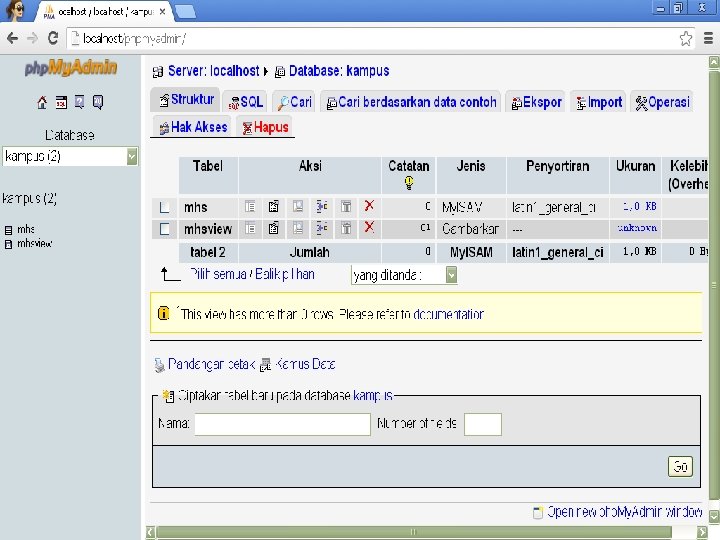Click the lightbulb icon under Catatan header
The image size is (720, 540).
pyautogui.click(x=409, y=183)
